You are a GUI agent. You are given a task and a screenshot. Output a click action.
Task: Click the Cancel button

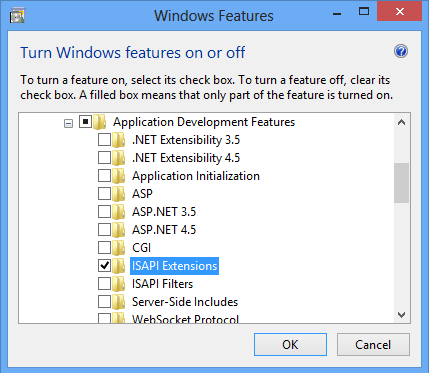pyautogui.click(x=373, y=345)
